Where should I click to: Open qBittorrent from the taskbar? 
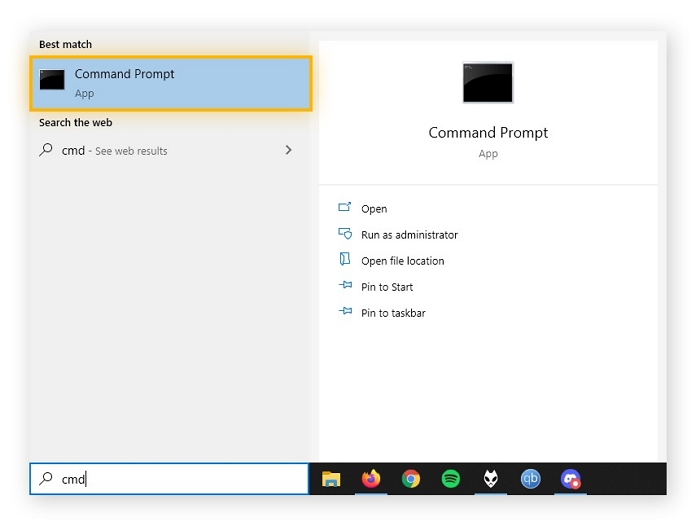point(530,479)
